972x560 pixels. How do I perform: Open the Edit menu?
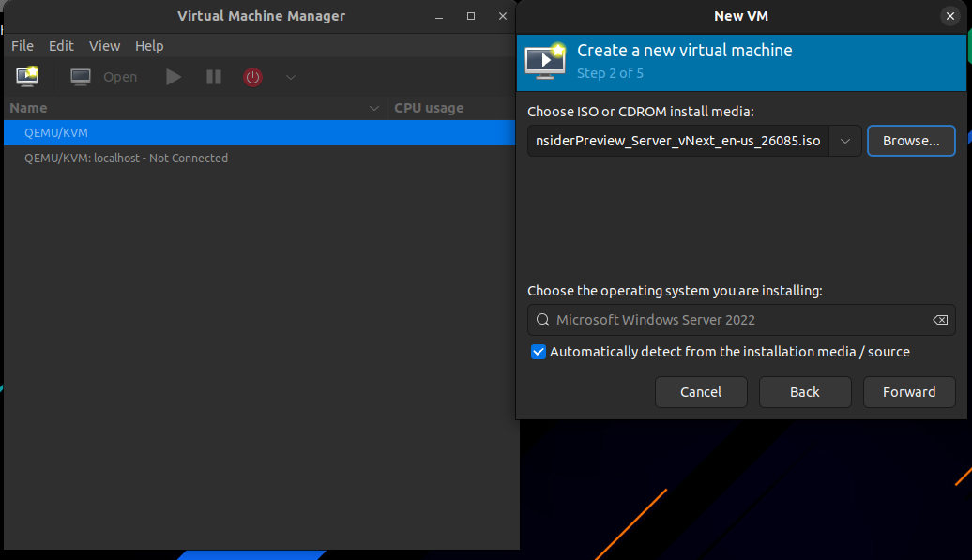61,46
